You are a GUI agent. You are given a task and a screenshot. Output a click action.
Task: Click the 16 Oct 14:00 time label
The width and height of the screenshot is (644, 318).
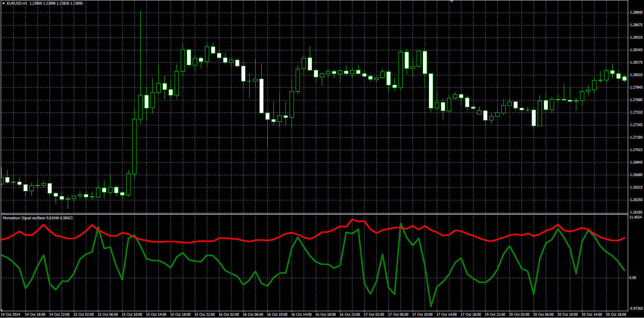tap(301, 315)
